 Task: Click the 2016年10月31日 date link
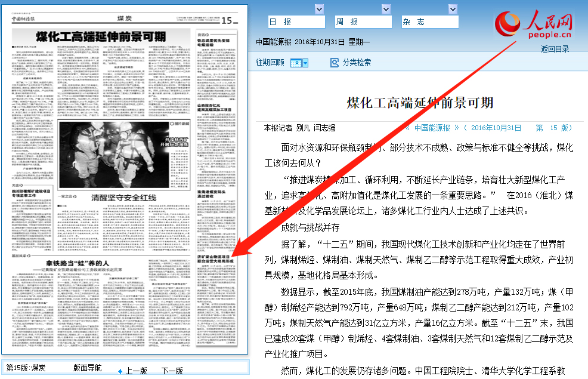(x=496, y=128)
